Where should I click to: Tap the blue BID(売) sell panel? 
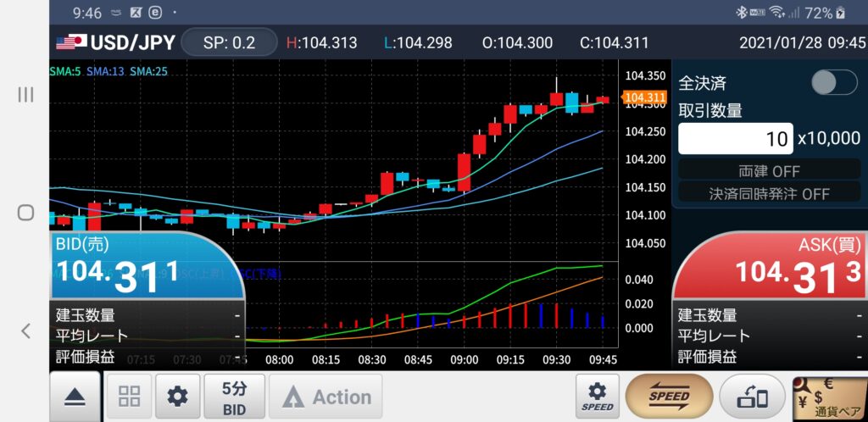click(147, 266)
